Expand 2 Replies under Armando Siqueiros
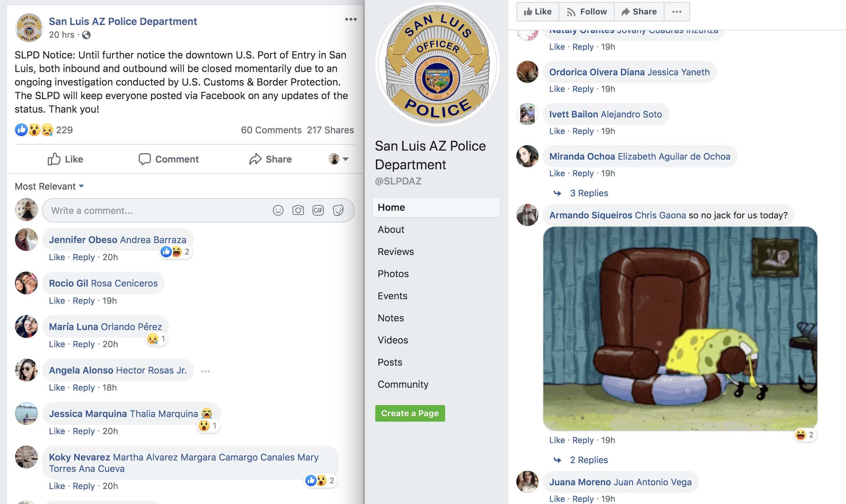Image resolution: width=846 pixels, height=504 pixels. [588, 460]
